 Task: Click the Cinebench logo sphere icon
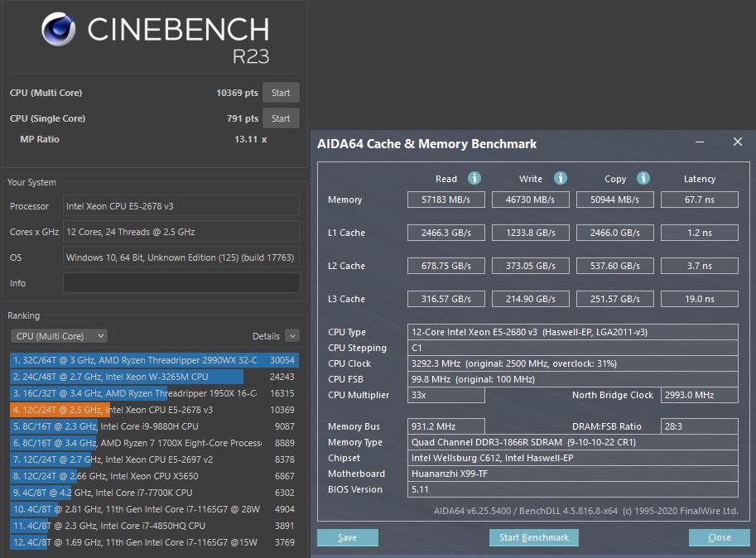pos(58,29)
